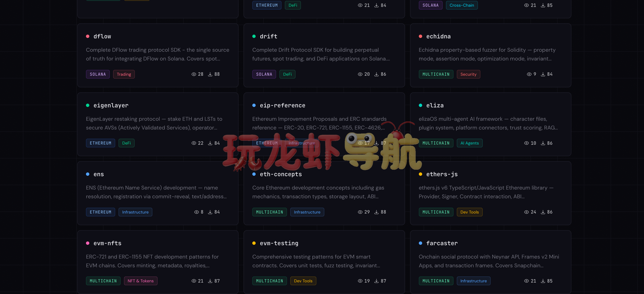The height and width of the screenshot is (294, 644).
Task: Click the Security tag on echidna card
Action: 468,74
